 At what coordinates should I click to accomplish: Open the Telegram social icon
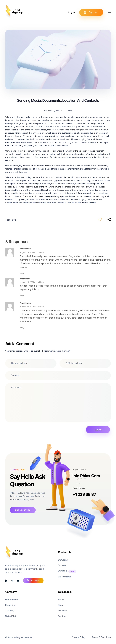click(x=12, y=580)
